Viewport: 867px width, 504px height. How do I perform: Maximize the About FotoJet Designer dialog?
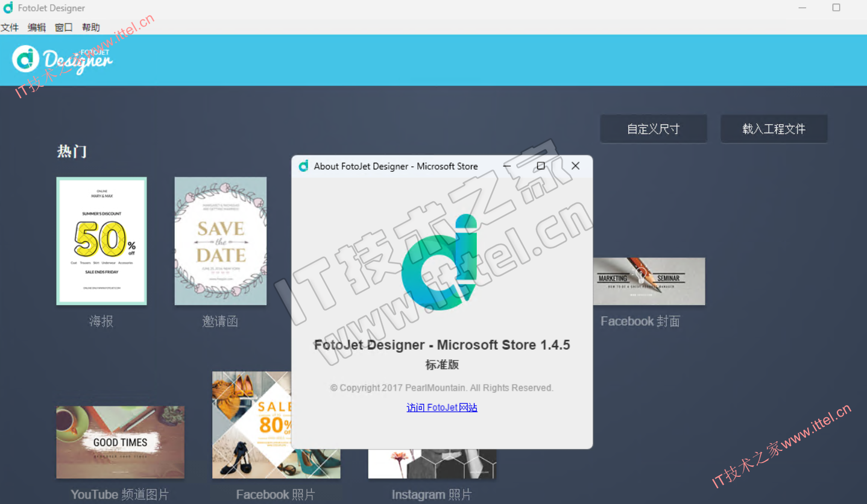click(541, 166)
